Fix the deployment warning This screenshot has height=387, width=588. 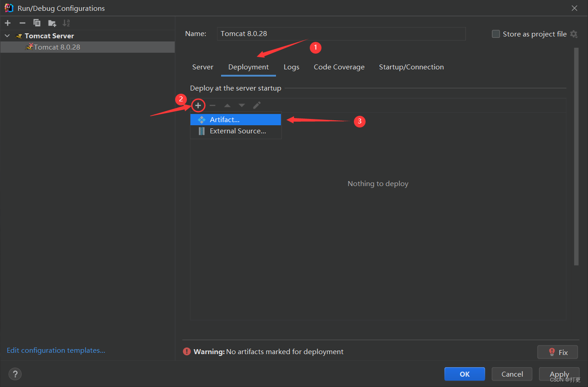[557, 352]
